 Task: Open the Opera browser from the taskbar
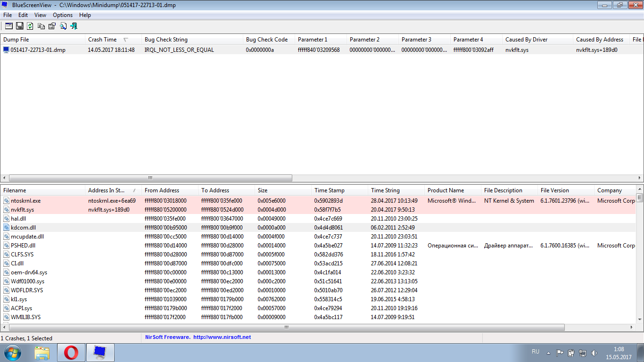(71, 353)
